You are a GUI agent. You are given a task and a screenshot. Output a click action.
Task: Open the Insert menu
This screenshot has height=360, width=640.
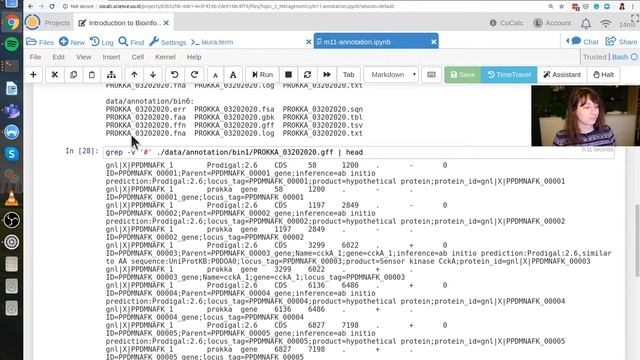point(111,57)
